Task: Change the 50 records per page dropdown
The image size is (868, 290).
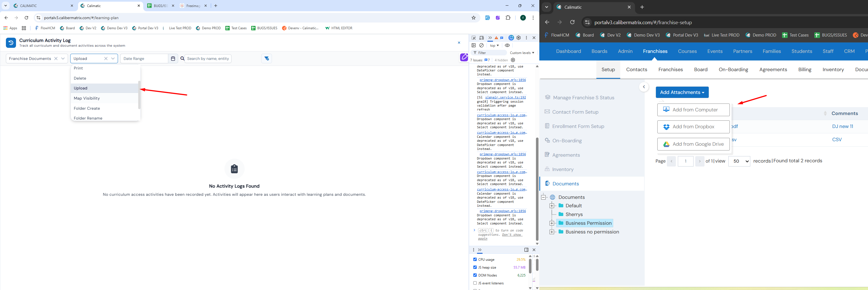Action: point(739,161)
